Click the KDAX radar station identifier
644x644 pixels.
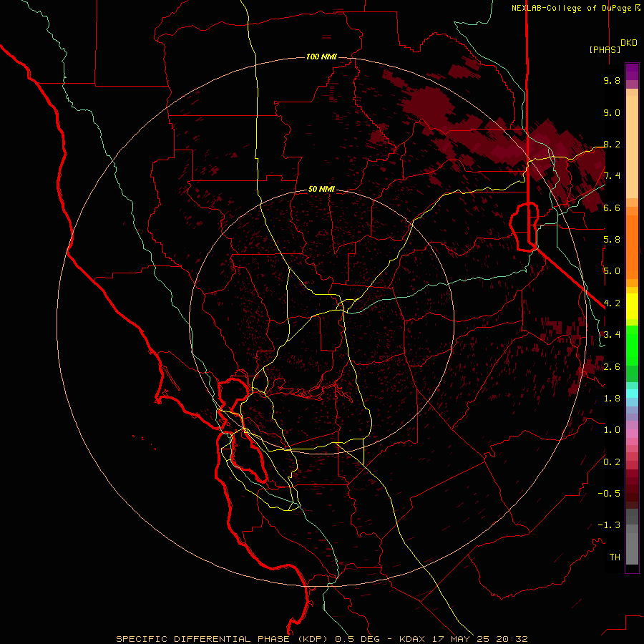(x=411, y=639)
